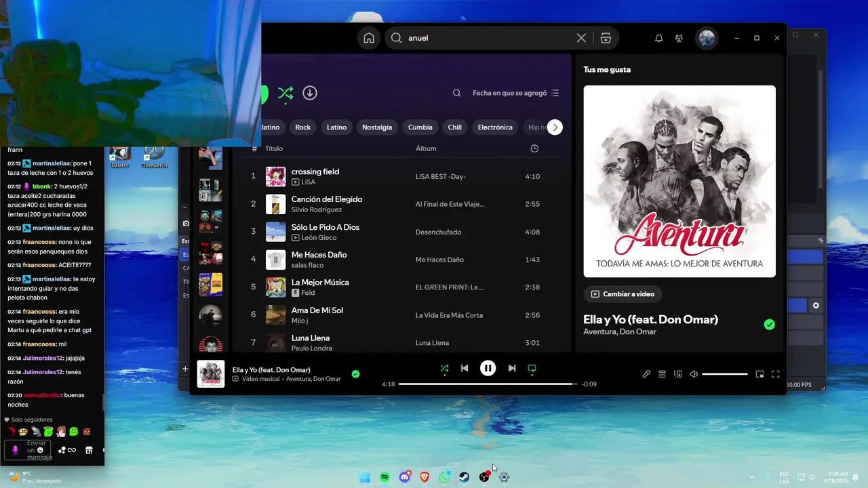Skip to the previous track
This screenshot has height=488, width=868.
[465, 368]
